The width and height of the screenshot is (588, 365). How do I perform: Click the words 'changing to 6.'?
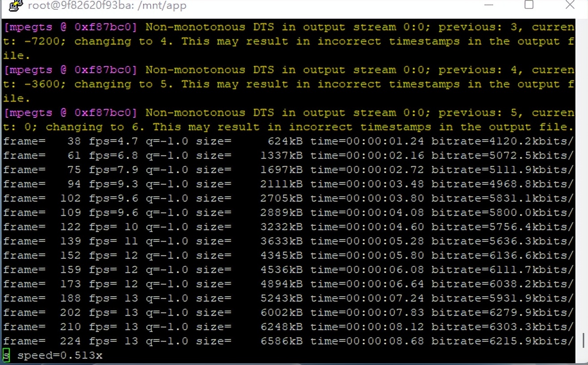pyautogui.click(x=96, y=127)
